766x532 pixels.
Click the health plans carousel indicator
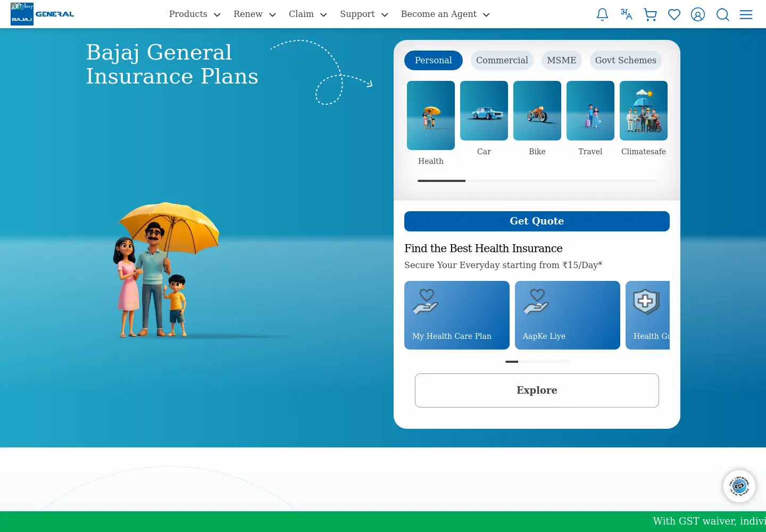point(537,362)
